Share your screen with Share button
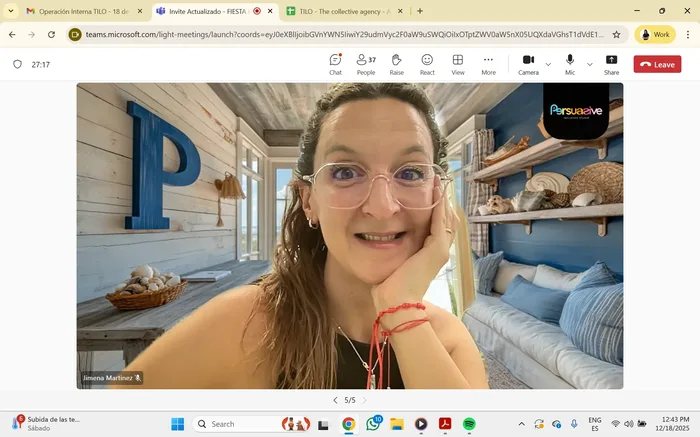700x437 pixels. 612,64
